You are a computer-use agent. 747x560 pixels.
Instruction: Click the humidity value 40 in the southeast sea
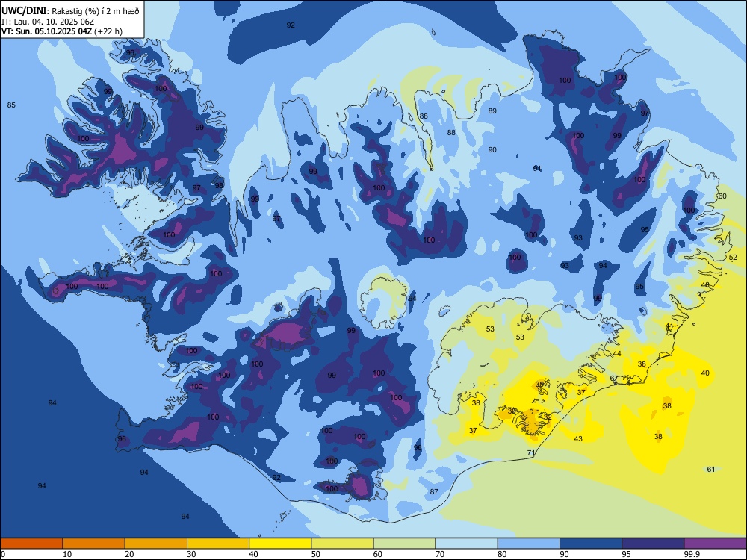[x=706, y=373]
